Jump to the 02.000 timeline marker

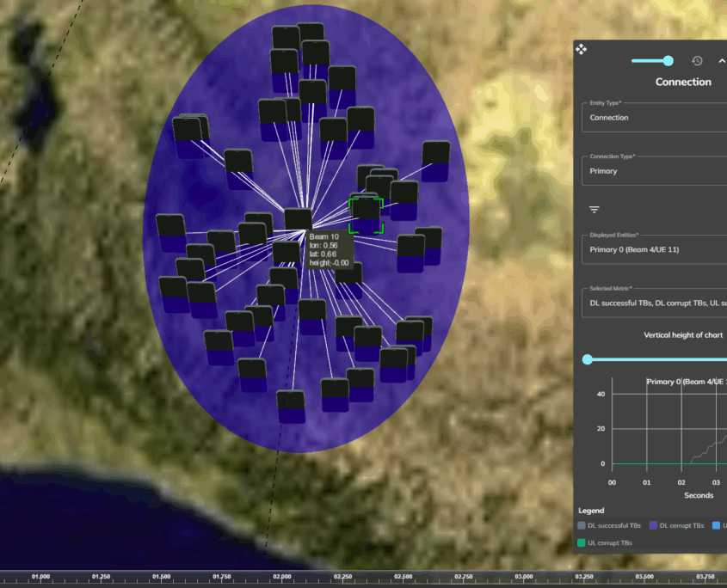pyautogui.click(x=282, y=577)
